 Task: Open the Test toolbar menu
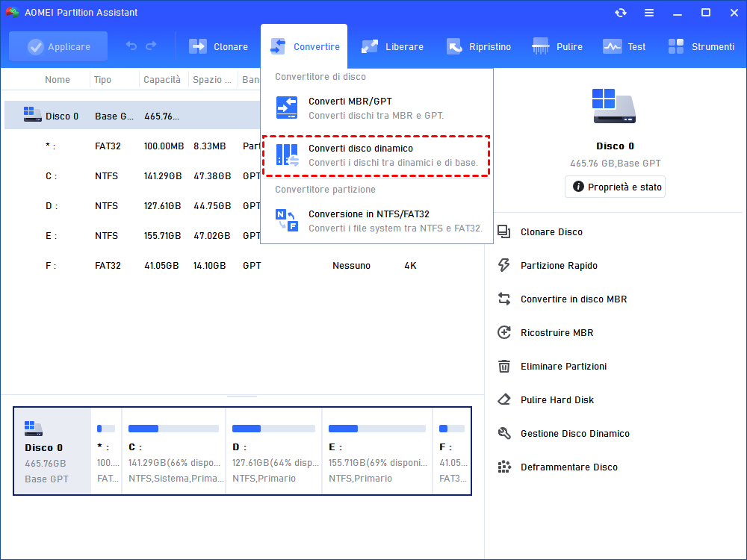[x=624, y=46]
